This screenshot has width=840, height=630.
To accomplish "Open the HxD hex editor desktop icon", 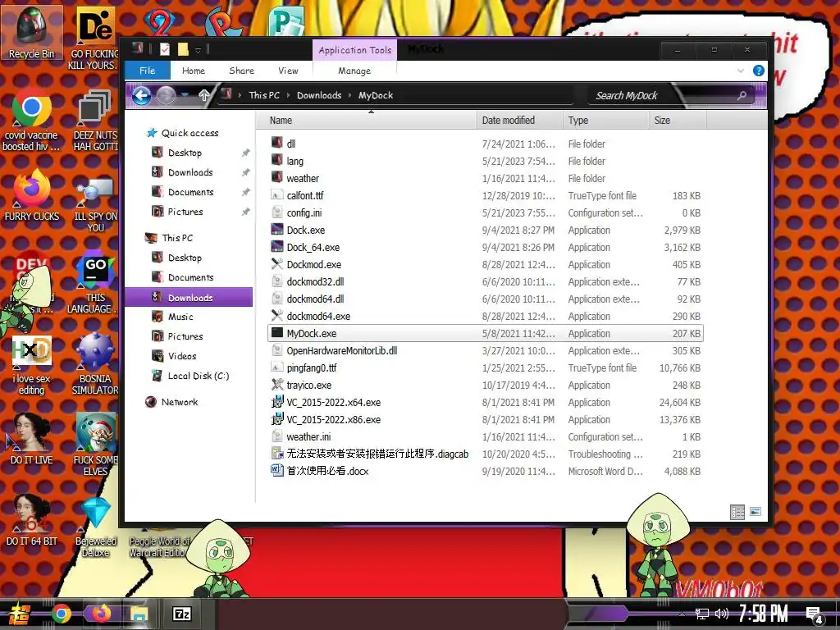I will (x=32, y=364).
